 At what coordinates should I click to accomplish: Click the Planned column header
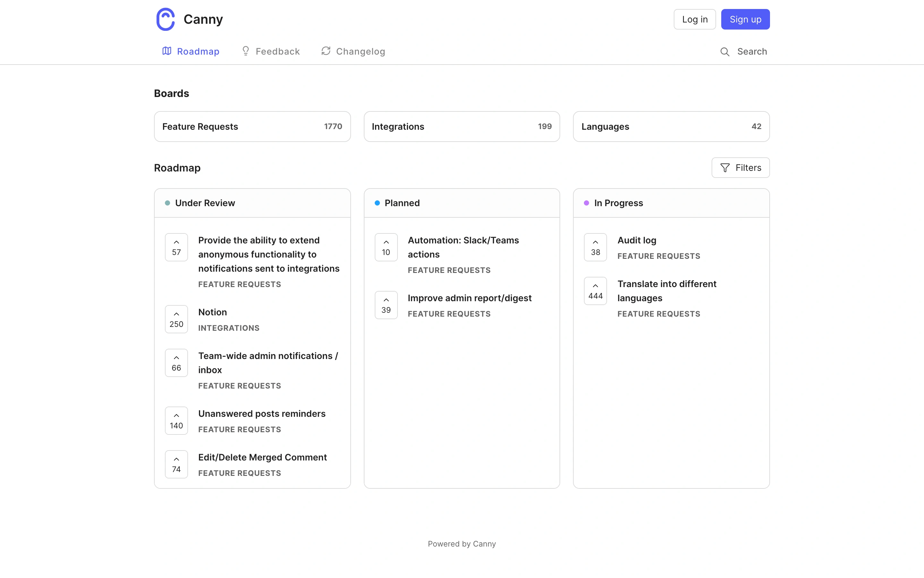pyautogui.click(x=462, y=203)
